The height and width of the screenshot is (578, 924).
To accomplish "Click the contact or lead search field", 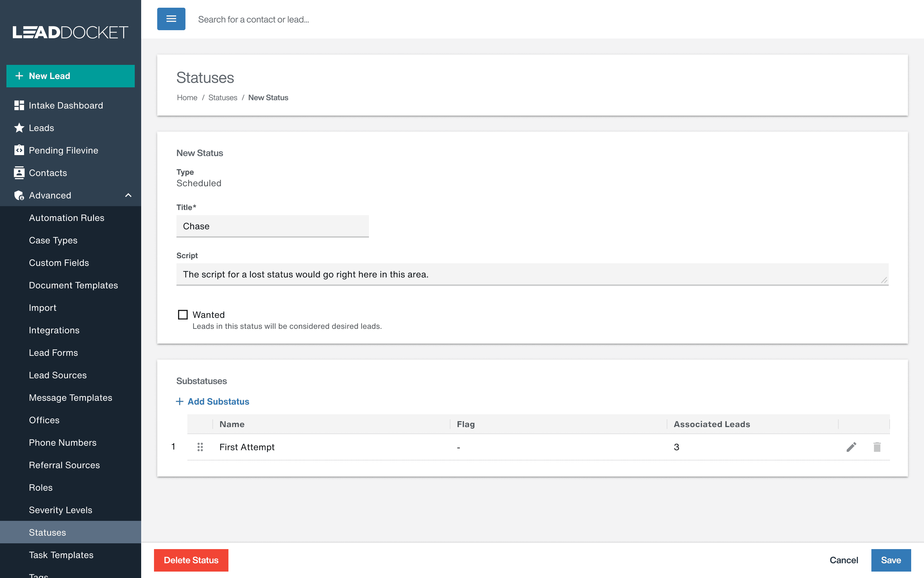I will tap(253, 19).
